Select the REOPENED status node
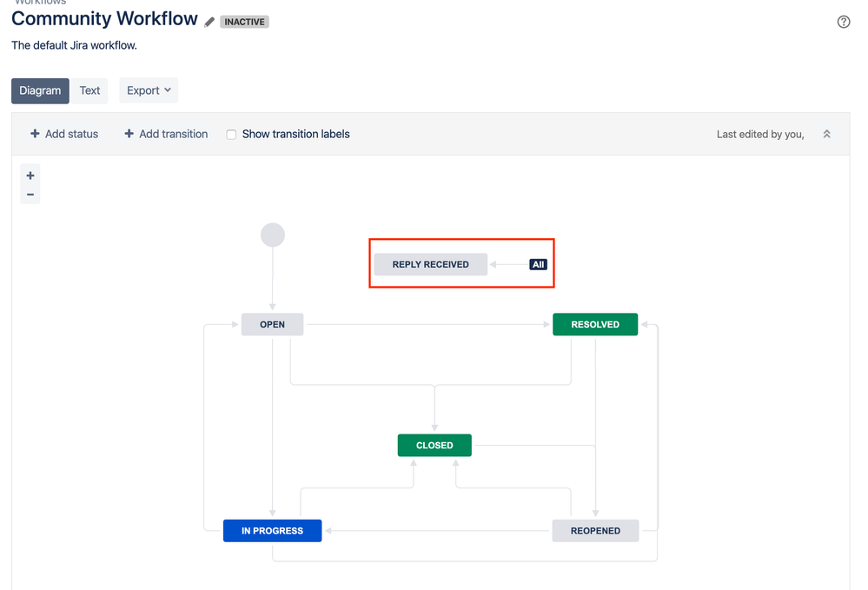868x590 pixels. 596,531
